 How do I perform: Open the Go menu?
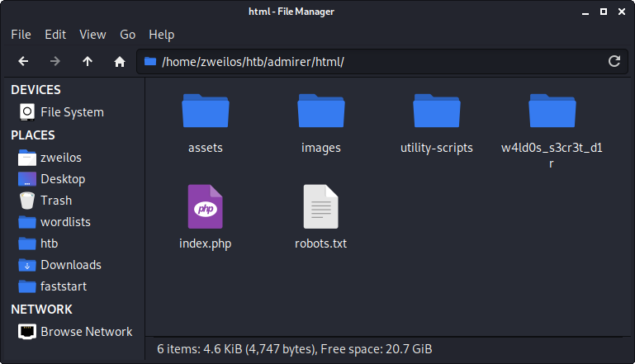(x=127, y=35)
